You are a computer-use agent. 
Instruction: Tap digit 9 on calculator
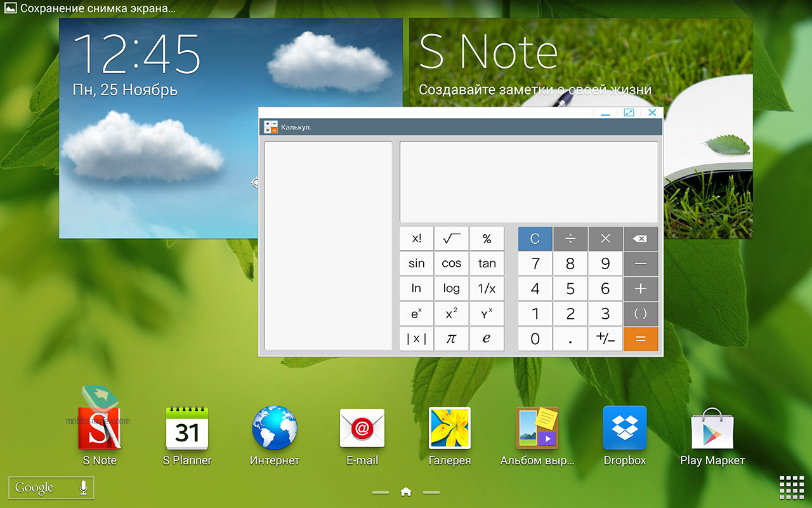(x=606, y=264)
